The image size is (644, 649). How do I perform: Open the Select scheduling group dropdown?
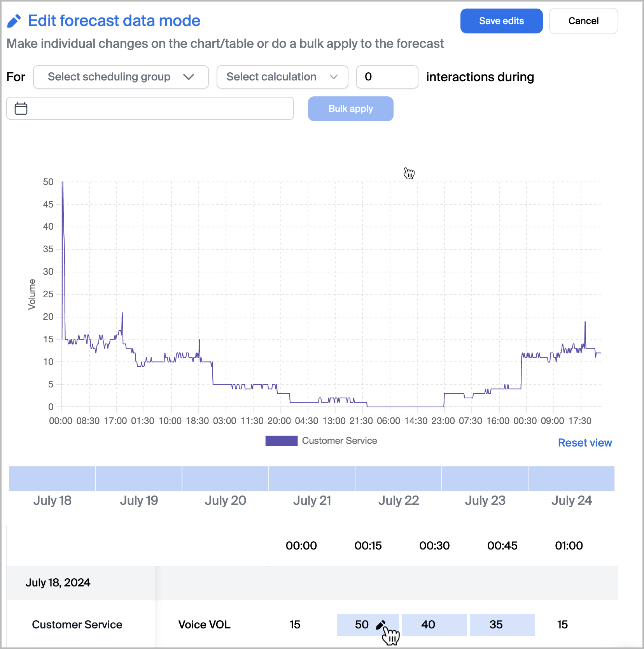pos(121,77)
